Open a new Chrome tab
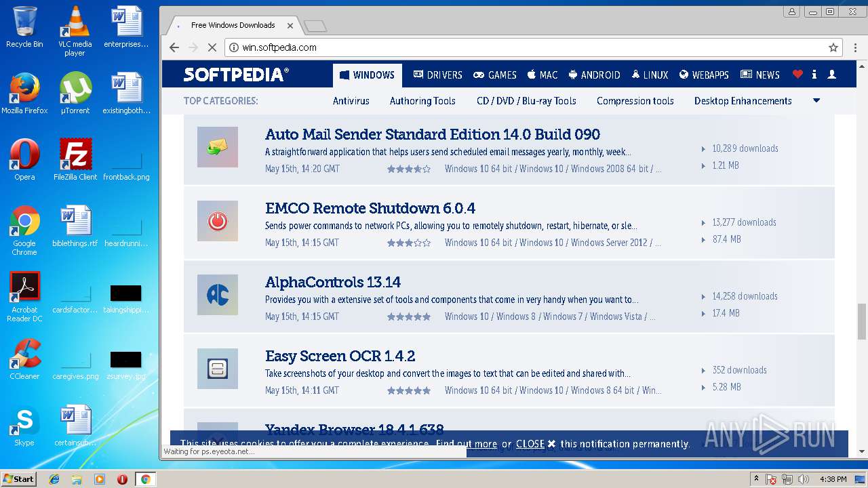Image resolution: width=868 pixels, height=488 pixels. [315, 26]
